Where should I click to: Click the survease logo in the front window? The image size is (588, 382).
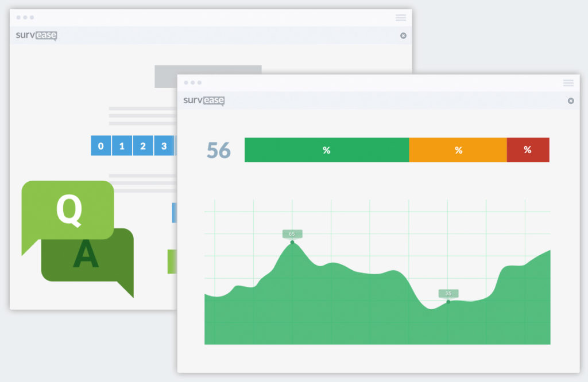tap(204, 100)
